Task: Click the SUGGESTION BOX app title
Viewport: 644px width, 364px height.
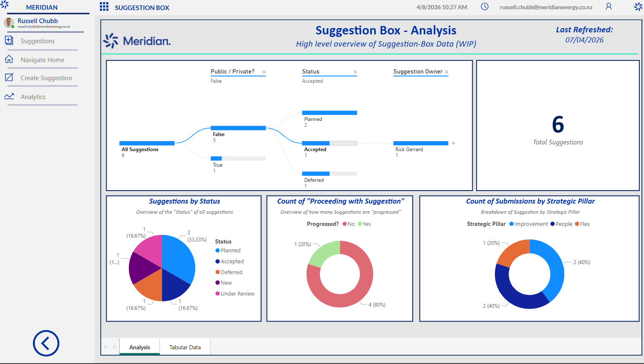Action: [x=142, y=8]
